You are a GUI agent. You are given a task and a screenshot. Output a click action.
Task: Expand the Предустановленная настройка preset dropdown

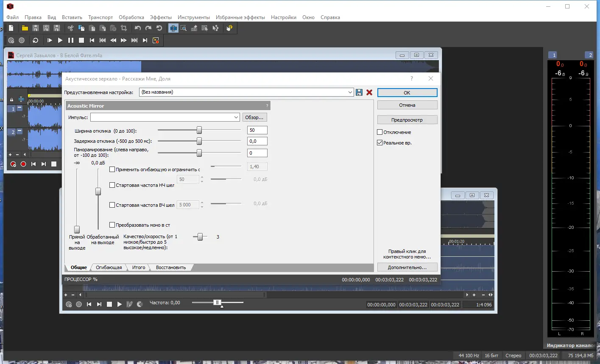coord(350,92)
